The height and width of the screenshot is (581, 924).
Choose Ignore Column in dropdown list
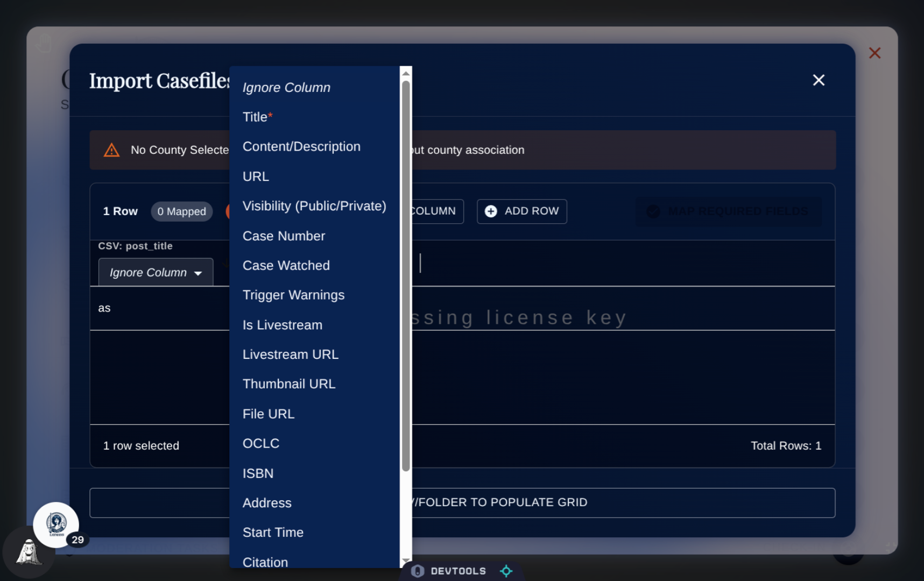pos(314,87)
